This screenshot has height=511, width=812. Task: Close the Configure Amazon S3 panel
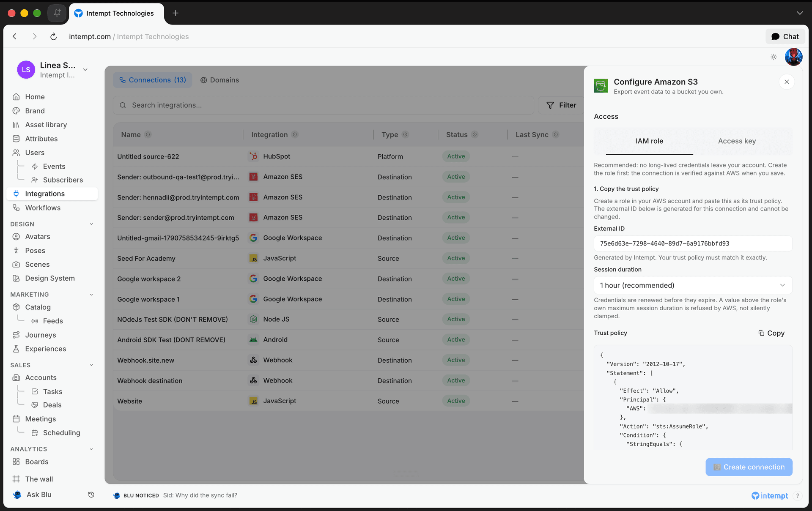[786, 82]
